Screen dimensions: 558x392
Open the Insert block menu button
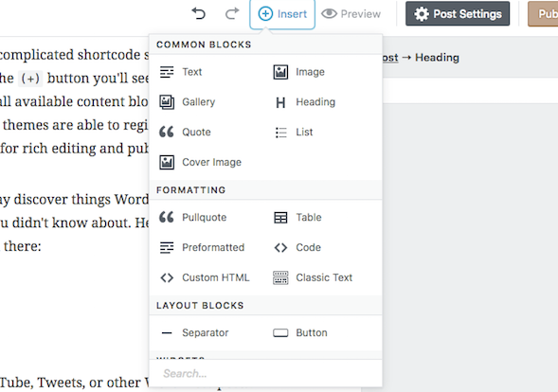point(282,14)
